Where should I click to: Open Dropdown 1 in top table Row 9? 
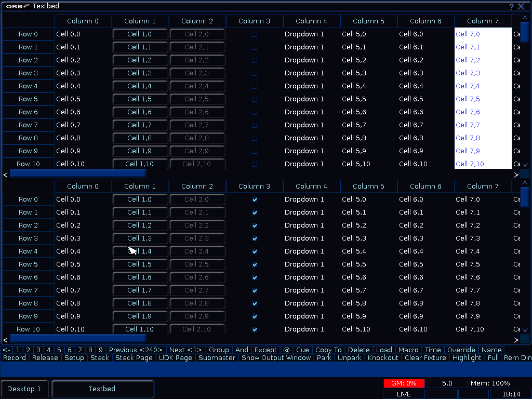(304, 151)
